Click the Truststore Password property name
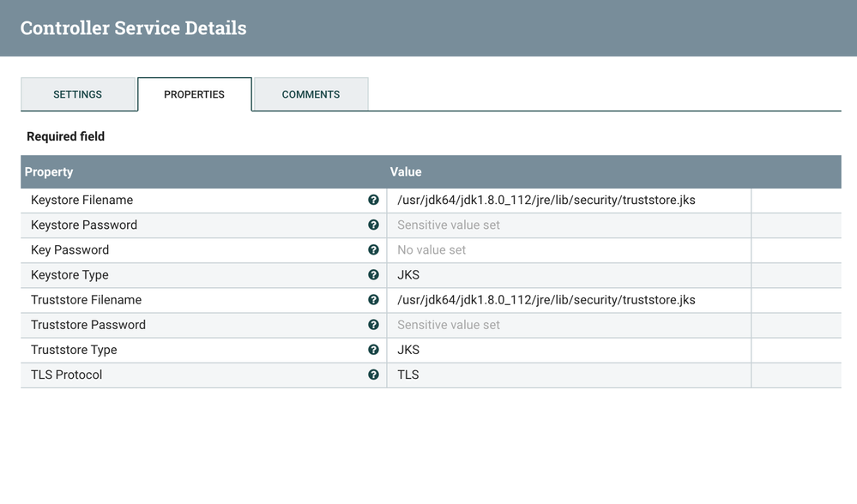The width and height of the screenshot is (857, 504). coord(88,325)
